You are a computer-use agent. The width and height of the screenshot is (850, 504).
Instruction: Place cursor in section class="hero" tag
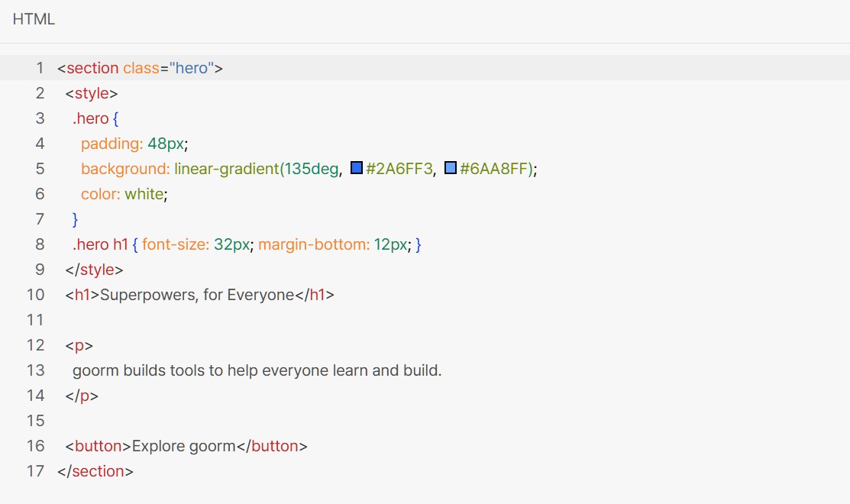(x=140, y=68)
